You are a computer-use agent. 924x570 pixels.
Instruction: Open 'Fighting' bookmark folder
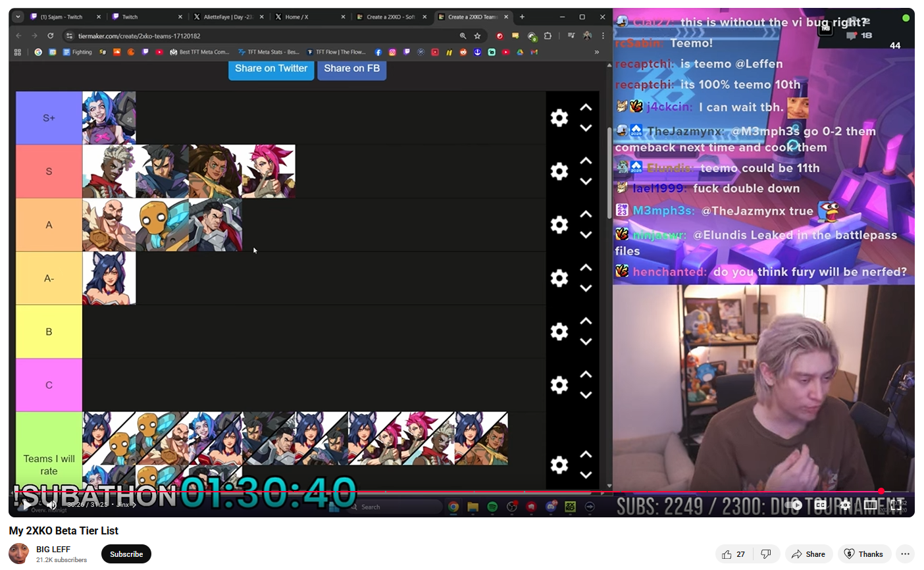coord(77,52)
